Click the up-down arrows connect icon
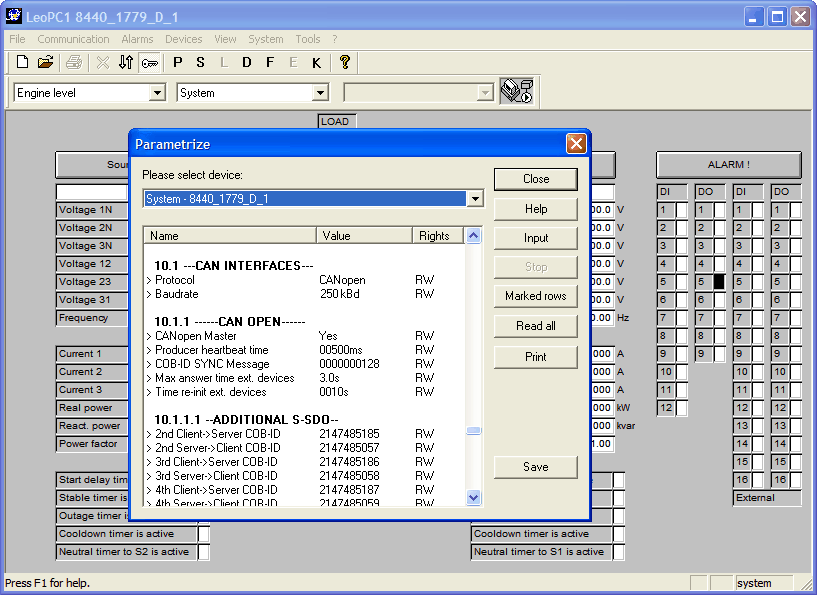The width and height of the screenshot is (817, 595). [x=126, y=63]
